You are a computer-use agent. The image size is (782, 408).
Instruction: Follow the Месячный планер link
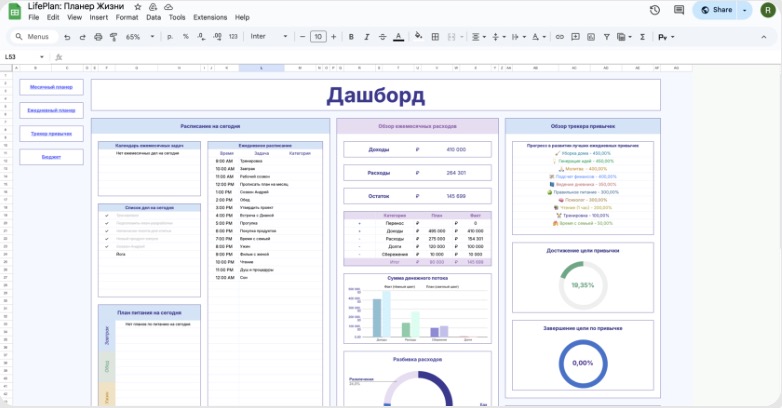(x=51, y=87)
